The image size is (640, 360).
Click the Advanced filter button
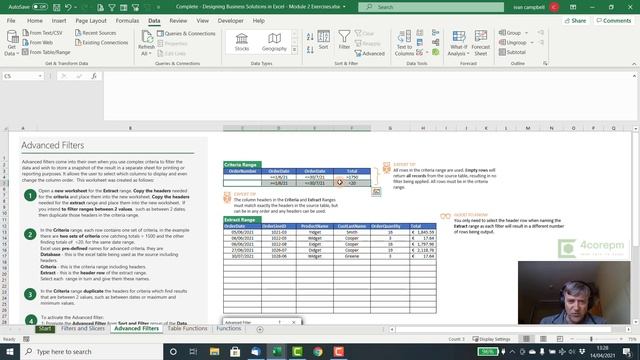[370, 53]
